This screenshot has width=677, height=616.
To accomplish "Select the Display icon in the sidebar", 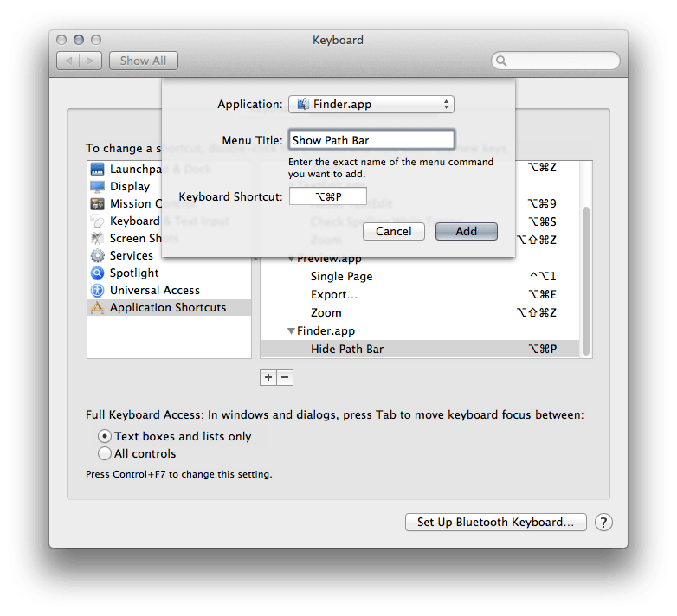I will pyautogui.click(x=98, y=186).
